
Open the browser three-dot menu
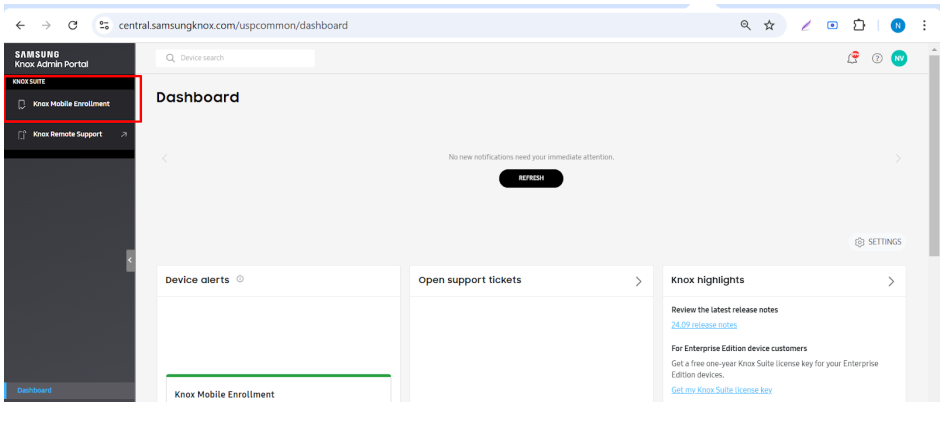pos(924,25)
